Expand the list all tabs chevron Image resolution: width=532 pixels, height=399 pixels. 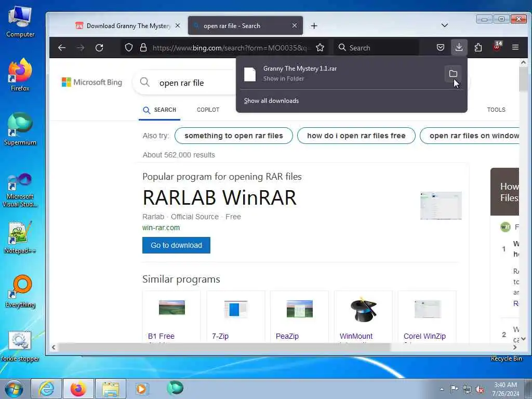tap(445, 25)
